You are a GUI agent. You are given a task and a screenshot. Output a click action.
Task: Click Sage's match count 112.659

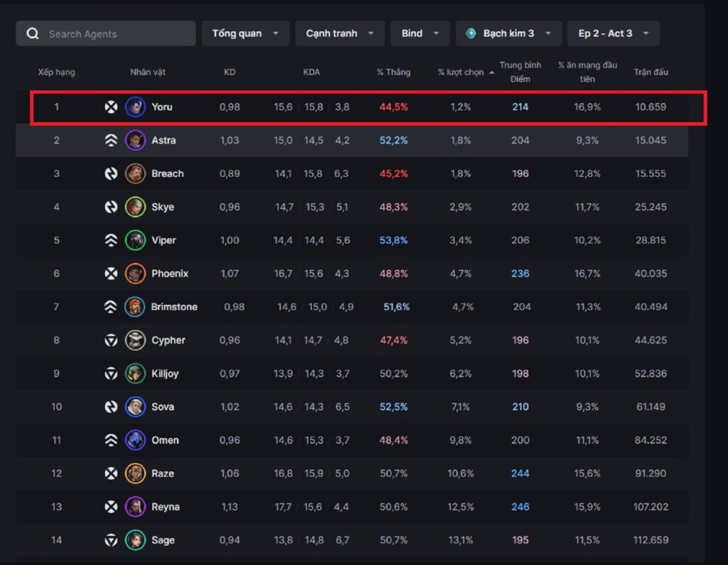click(651, 540)
